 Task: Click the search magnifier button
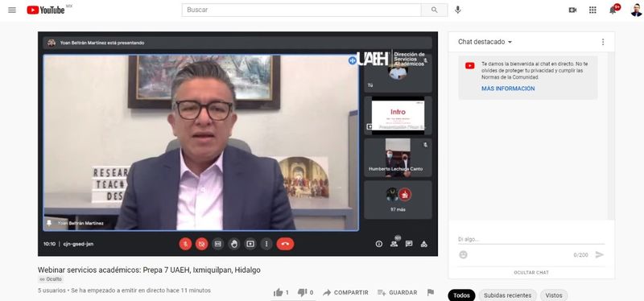coord(435,10)
